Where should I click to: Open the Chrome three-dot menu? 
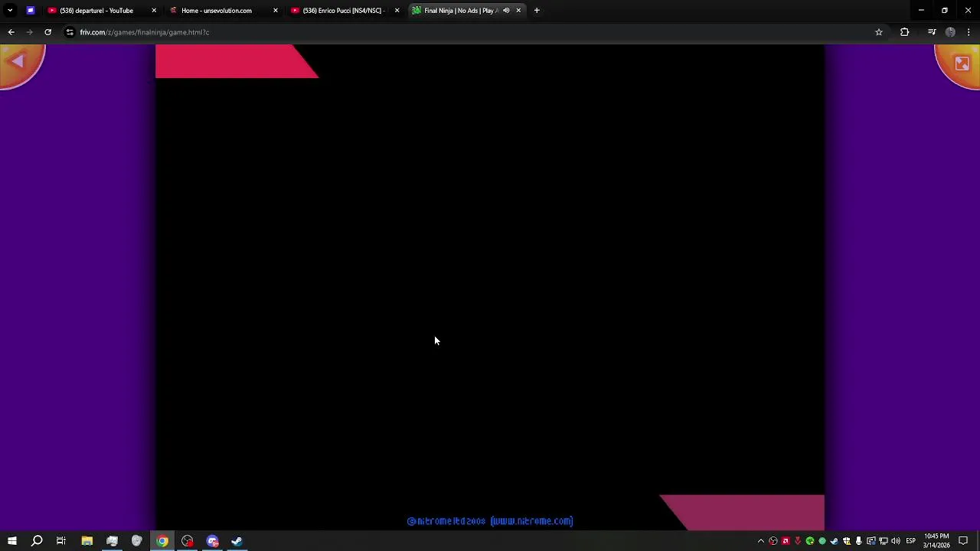click(x=969, y=32)
